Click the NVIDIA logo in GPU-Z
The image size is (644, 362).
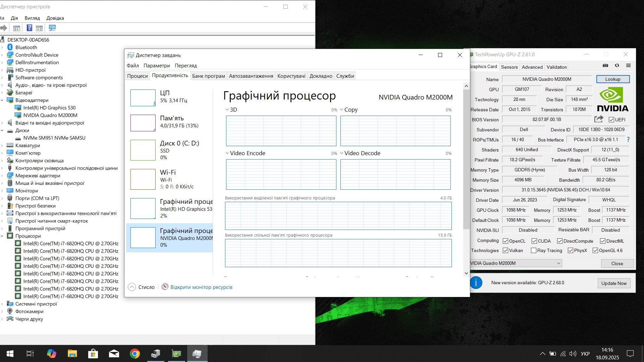(x=612, y=99)
